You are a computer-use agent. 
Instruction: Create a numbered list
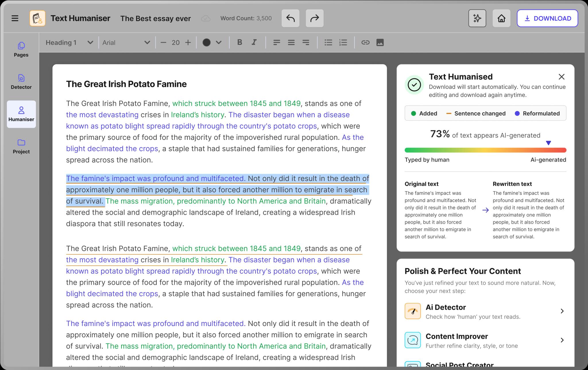point(343,42)
